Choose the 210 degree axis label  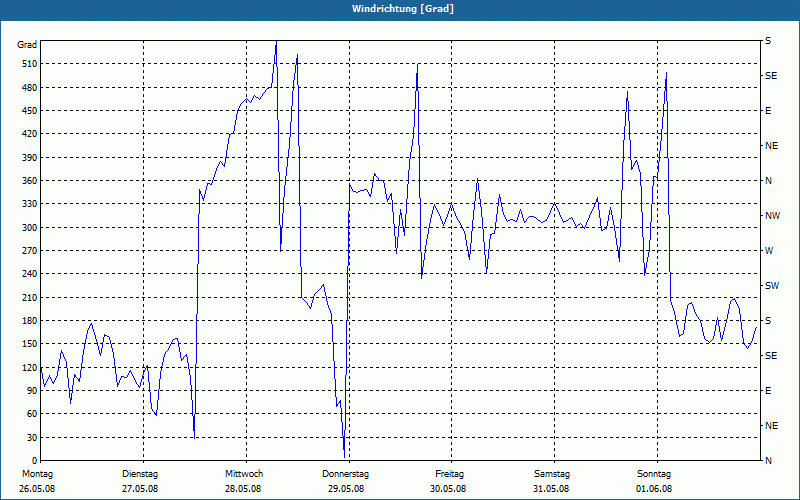point(30,297)
